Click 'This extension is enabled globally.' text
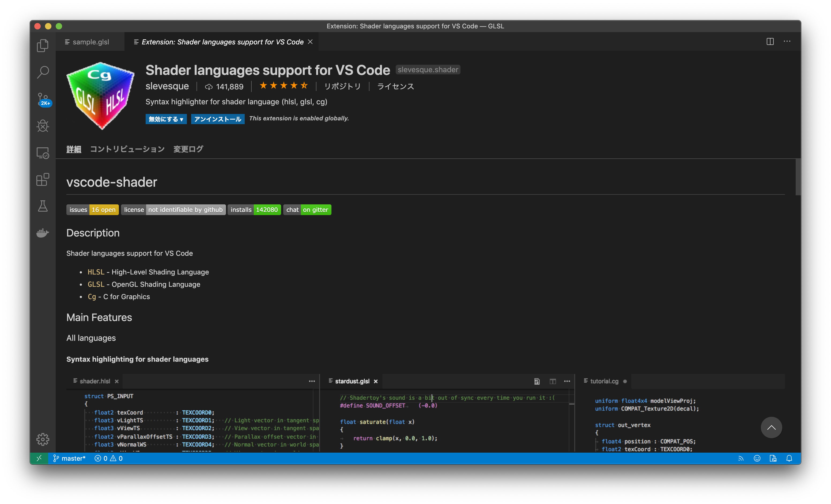 299,118
